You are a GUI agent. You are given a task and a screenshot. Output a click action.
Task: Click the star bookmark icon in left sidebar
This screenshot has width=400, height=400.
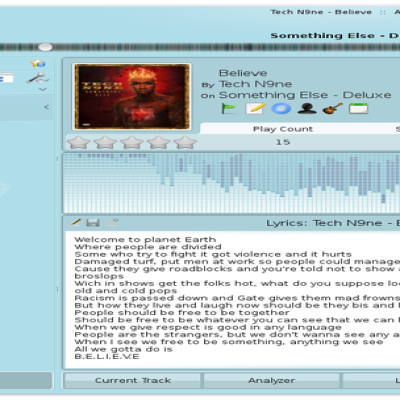click(38, 63)
